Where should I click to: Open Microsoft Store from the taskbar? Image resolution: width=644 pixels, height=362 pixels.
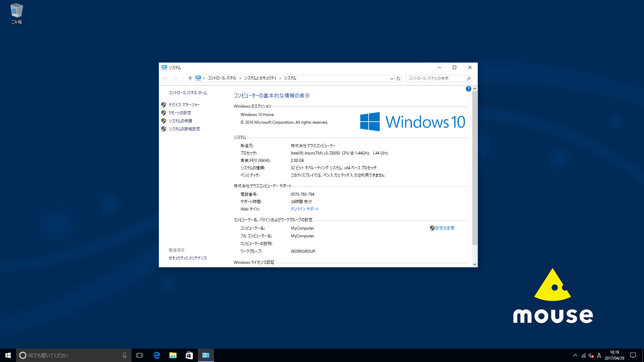189,355
